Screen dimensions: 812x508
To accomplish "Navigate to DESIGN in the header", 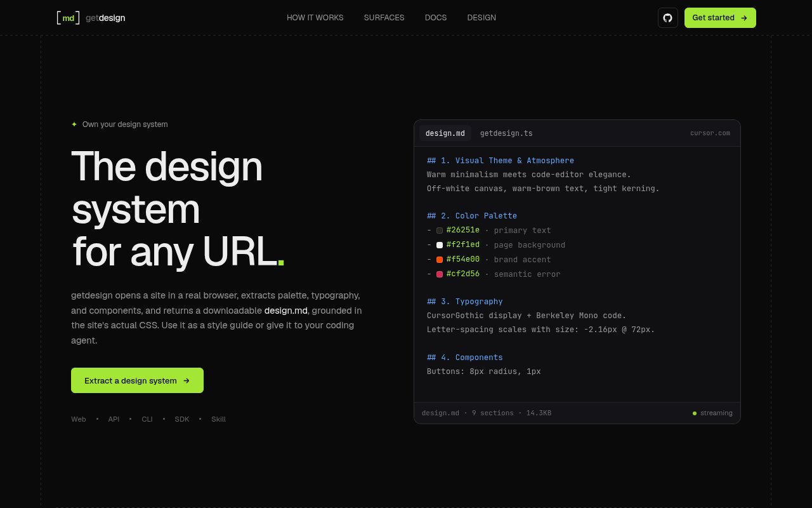I will coord(481,18).
